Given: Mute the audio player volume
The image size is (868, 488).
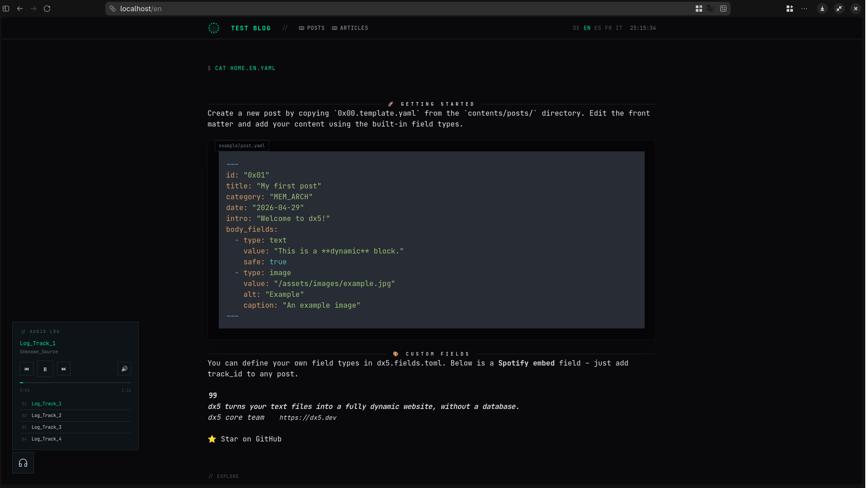Looking at the screenshot, I should [124, 369].
